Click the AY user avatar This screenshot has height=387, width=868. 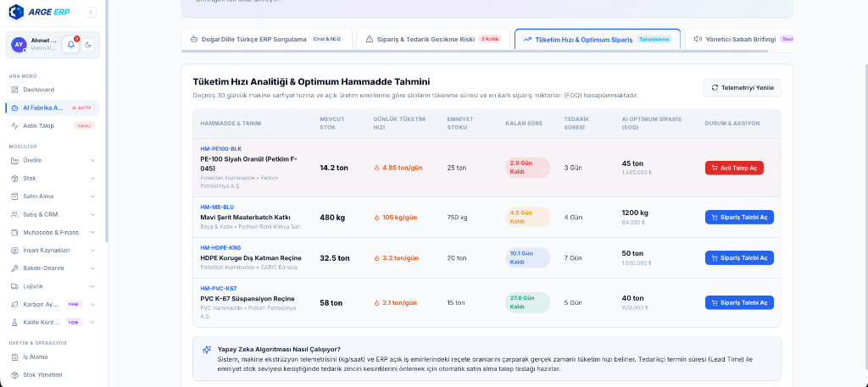click(19, 45)
